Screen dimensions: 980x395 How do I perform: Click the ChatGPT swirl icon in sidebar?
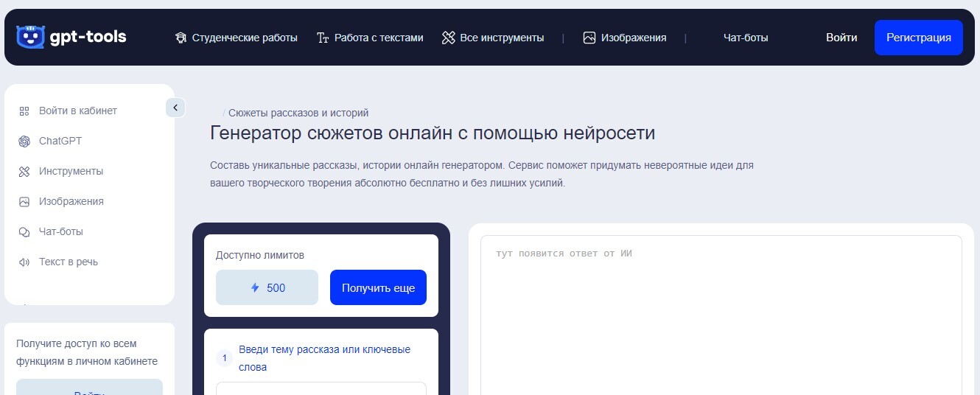(x=24, y=141)
